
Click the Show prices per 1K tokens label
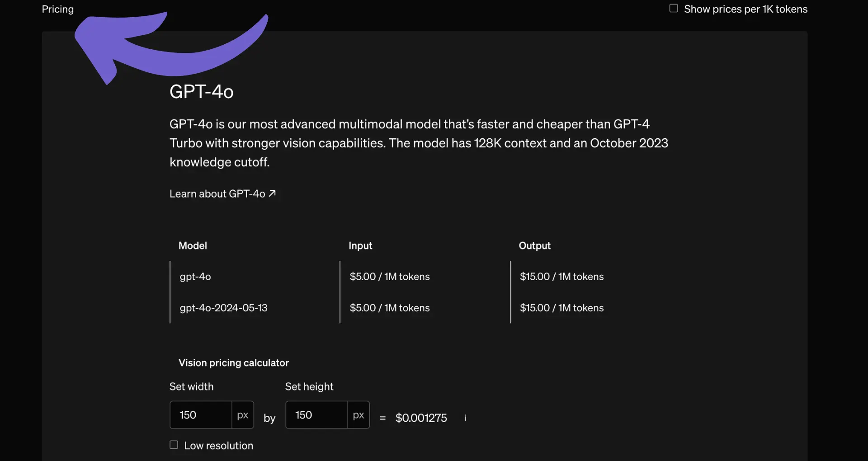click(x=746, y=9)
